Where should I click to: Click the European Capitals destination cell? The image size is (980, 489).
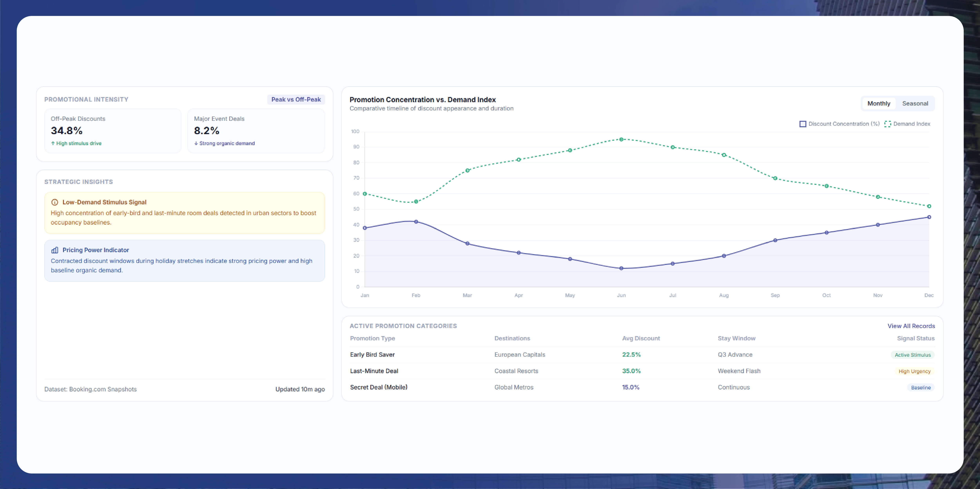pos(520,355)
